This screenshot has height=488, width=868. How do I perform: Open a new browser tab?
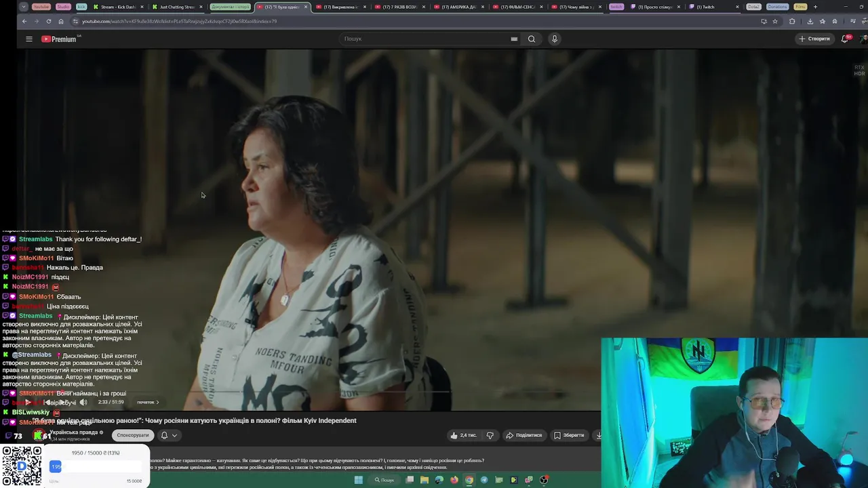(815, 7)
